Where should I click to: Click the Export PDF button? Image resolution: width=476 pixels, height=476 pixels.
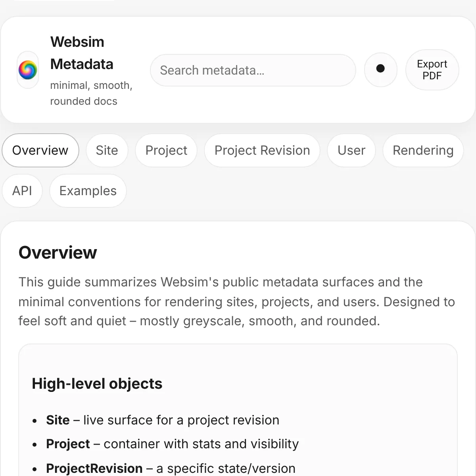432,70
